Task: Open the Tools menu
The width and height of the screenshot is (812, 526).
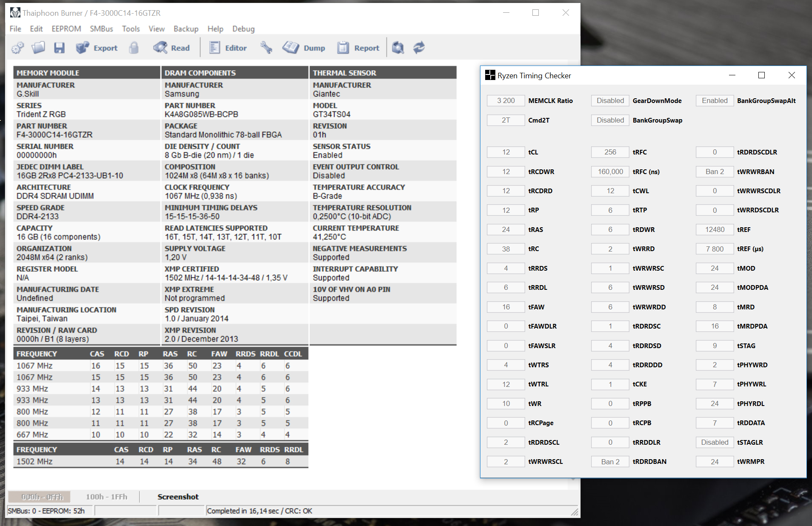Action: pos(131,29)
